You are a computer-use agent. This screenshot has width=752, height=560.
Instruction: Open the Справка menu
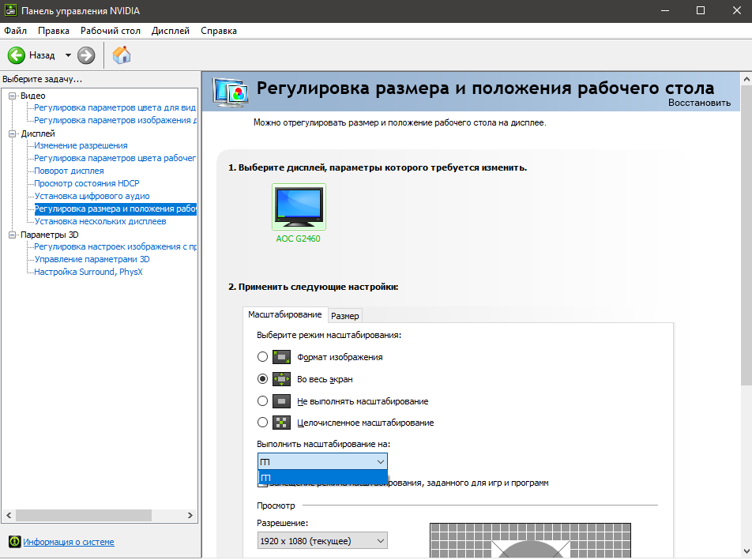coord(219,31)
